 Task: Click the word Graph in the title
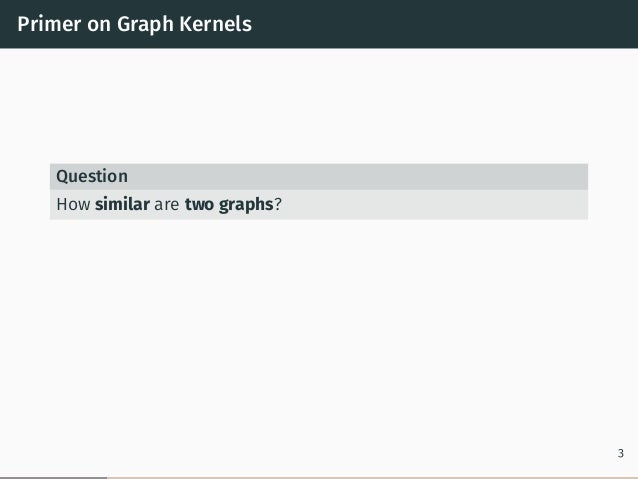click(145, 24)
